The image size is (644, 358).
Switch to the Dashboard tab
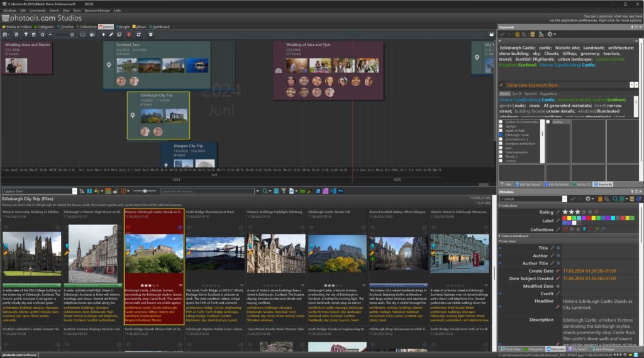click(159, 26)
